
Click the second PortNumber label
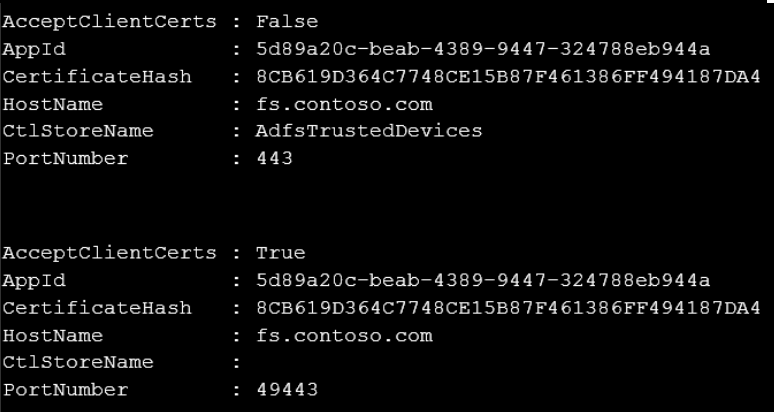[65, 390]
